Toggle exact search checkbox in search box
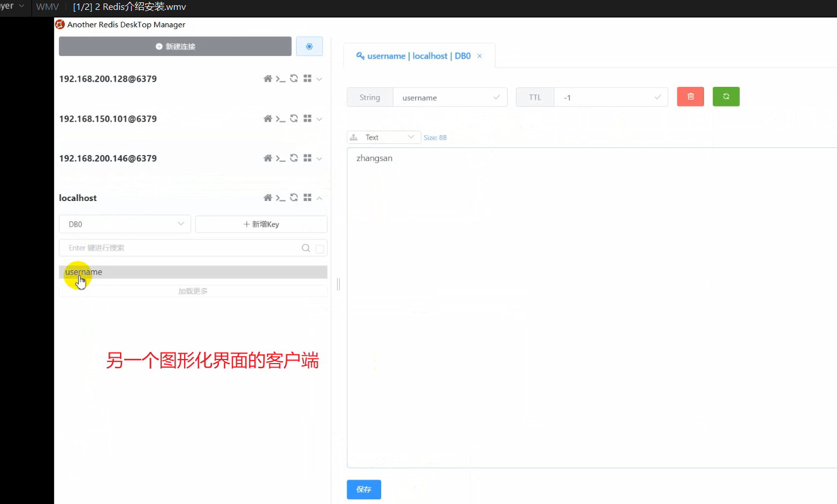The image size is (837, 504). [x=319, y=249]
